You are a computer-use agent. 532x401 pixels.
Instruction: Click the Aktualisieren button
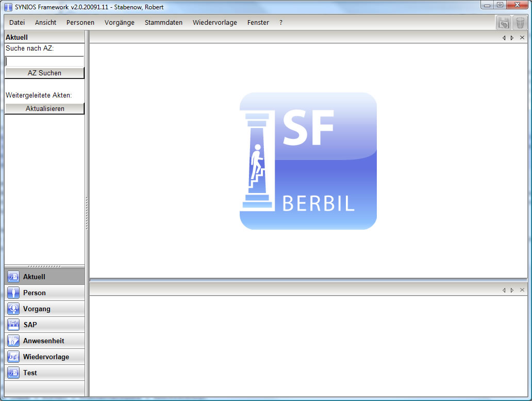point(44,109)
